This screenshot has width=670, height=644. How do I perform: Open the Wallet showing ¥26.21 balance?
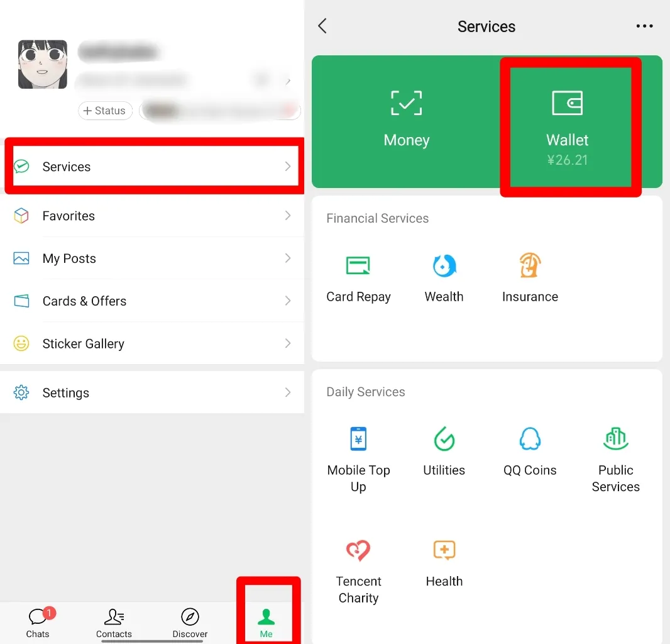[x=568, y=123]
